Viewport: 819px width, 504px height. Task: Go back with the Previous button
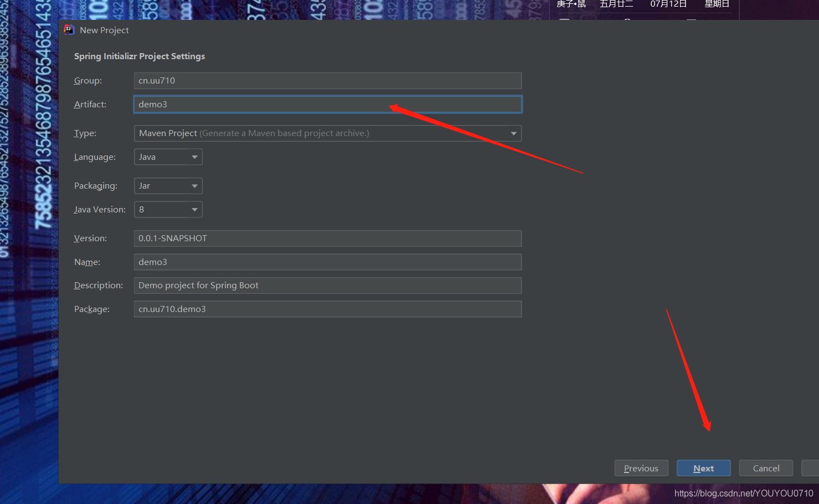click(x=641, y=468)
